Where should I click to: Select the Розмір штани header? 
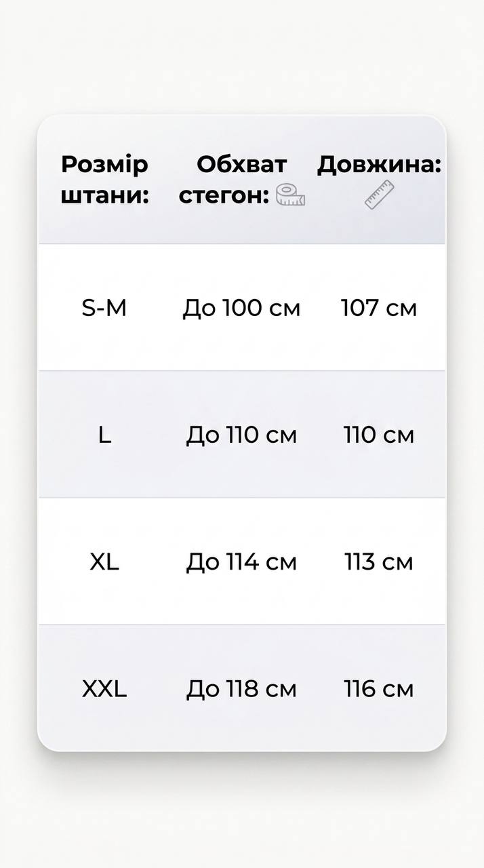pyautogui.click(x=104, y=180)
